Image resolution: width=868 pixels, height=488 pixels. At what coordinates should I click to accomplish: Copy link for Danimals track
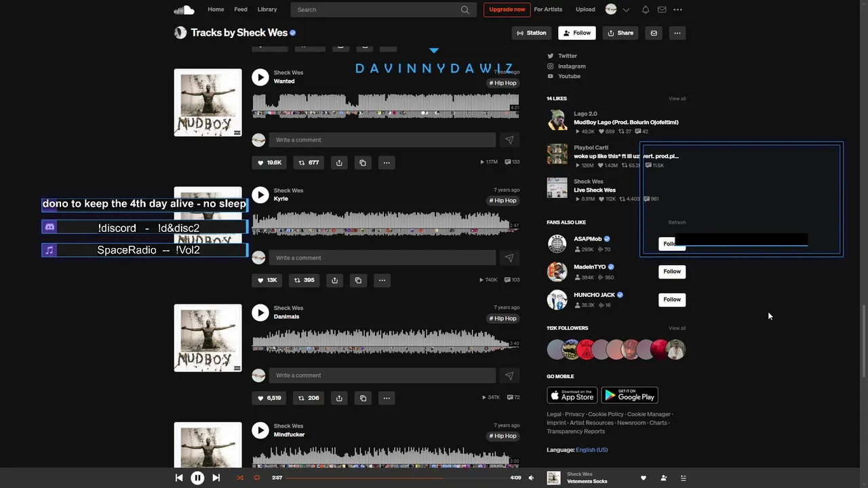pyautogui.click(x=363, y=398)
